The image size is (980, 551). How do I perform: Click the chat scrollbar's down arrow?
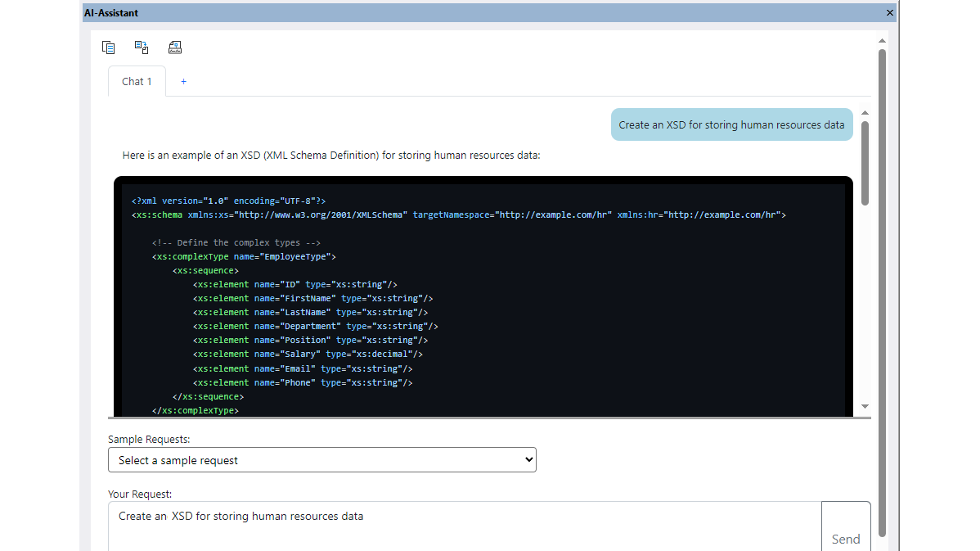(864, 405)
